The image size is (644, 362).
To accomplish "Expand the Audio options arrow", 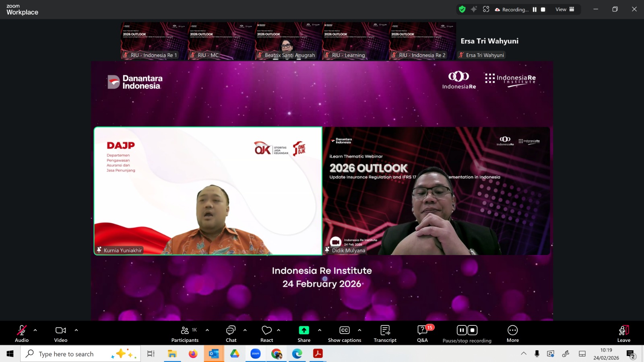I will click(35, 330).
